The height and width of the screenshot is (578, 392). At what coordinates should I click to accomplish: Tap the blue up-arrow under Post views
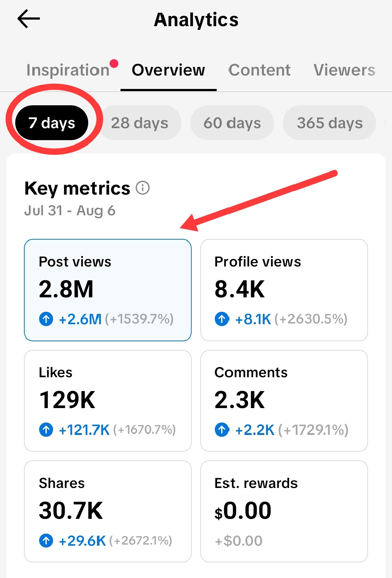[46, 319]
